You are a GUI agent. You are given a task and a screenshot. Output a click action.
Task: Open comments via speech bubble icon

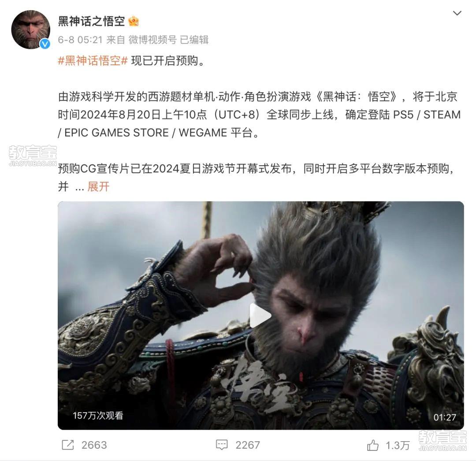pos(222,445)
